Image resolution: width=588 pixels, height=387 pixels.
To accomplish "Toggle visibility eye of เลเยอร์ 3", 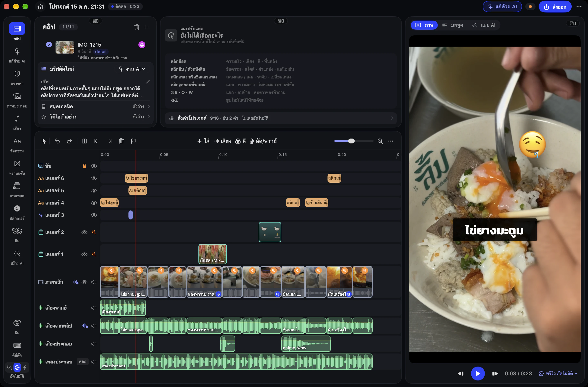I will pyautogui.click(x=94, y=215).
